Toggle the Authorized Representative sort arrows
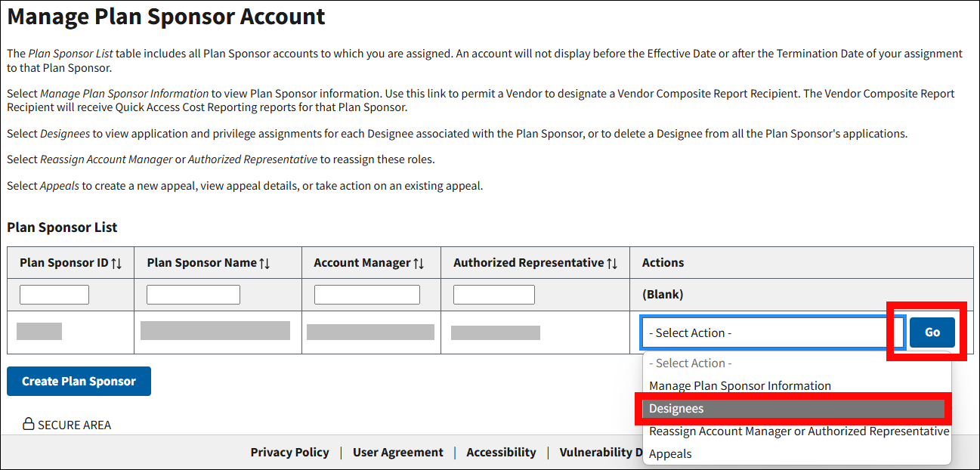Screen dimensions: 980x470 click(x=612, y=263)
